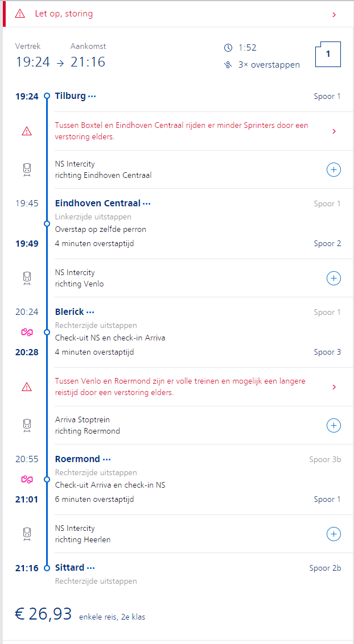Viewport: 354px width, 644px height.
Task: Expand stops for Intercity to Eindhoven Centraal
Action: [334, 169]
